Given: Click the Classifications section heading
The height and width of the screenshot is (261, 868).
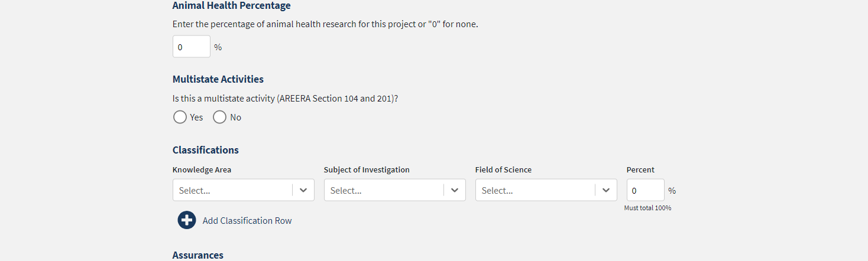Looking at the screenshot, I should click(205, 150).
